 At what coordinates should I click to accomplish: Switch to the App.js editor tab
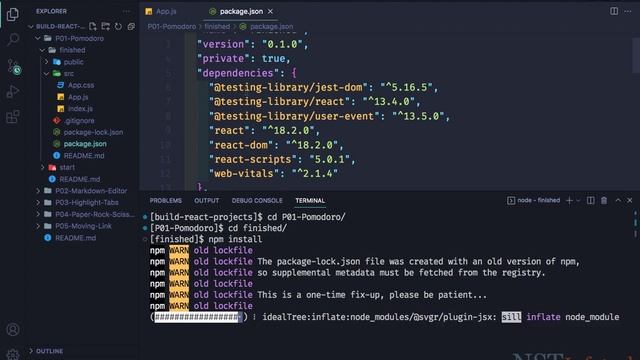(161, 11)
